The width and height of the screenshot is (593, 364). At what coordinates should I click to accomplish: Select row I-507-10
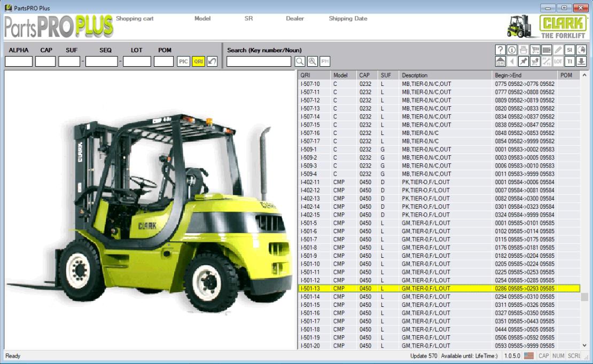[x=439, y=84]
